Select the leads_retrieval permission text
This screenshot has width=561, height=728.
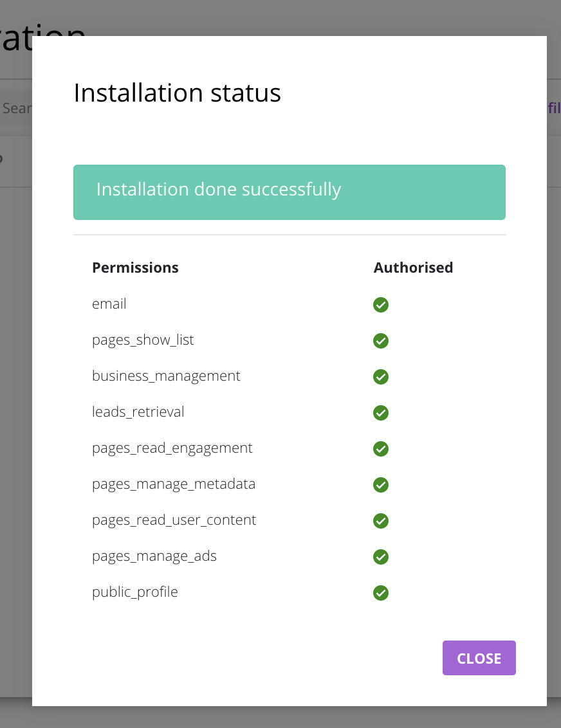click(x=138, y=412)
